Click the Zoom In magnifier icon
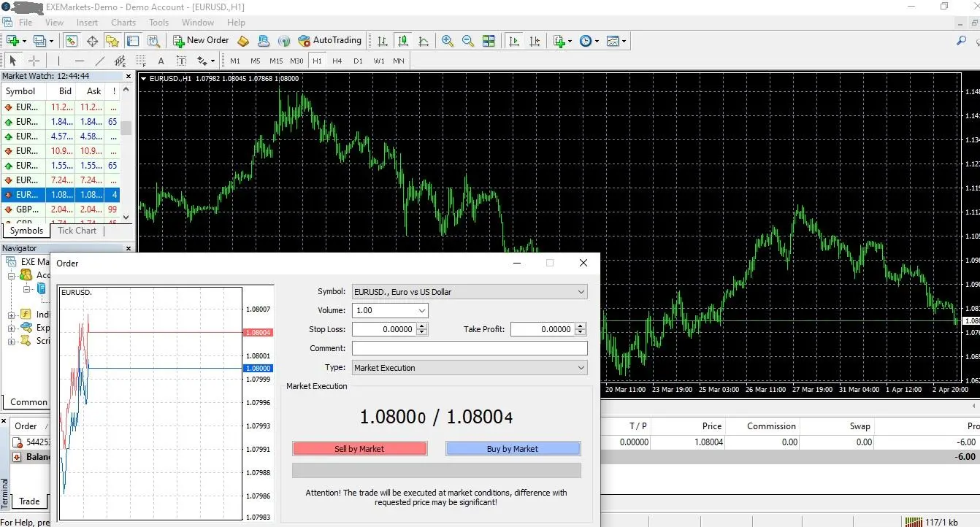The image size is (980, 527). tap(447, 41)
